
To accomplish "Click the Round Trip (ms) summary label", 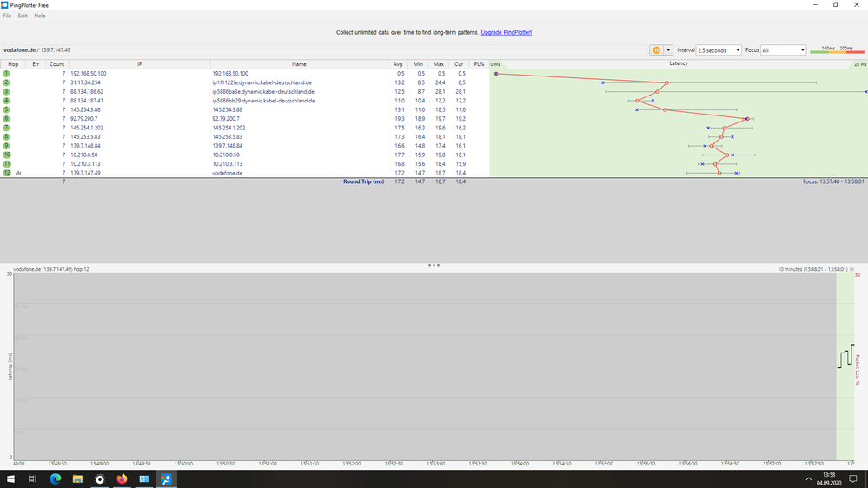I will coord(363,181).
